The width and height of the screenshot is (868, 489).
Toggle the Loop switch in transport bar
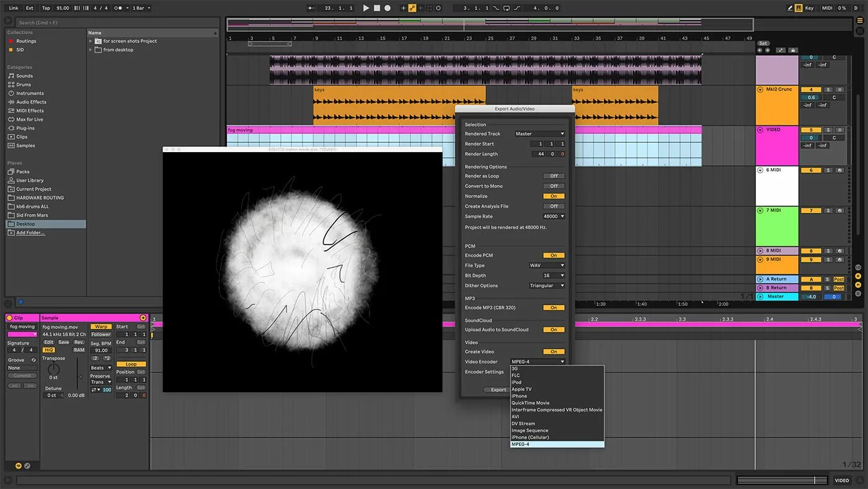(x=507, y=8)
